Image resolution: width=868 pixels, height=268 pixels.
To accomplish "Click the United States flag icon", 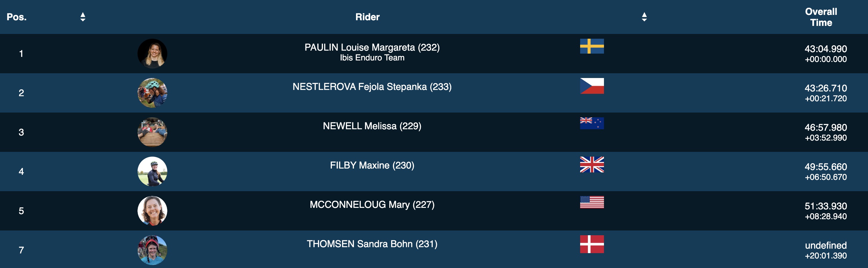I will point(592,202).
